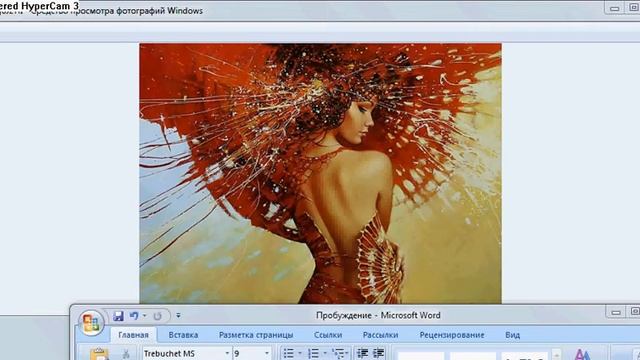Go to the Ссылки ribbon tab
Viewport: 640px width, 360px height.
[328, 335]
